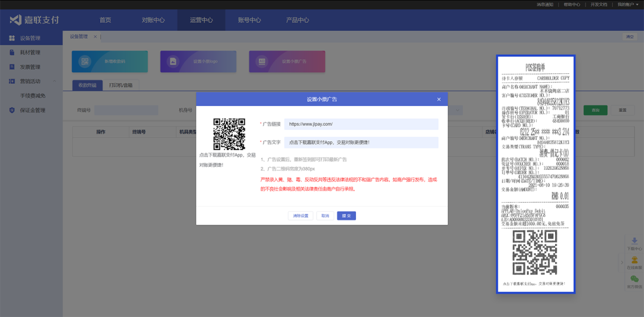Go to 首页 in top navigation

[105, 20]
